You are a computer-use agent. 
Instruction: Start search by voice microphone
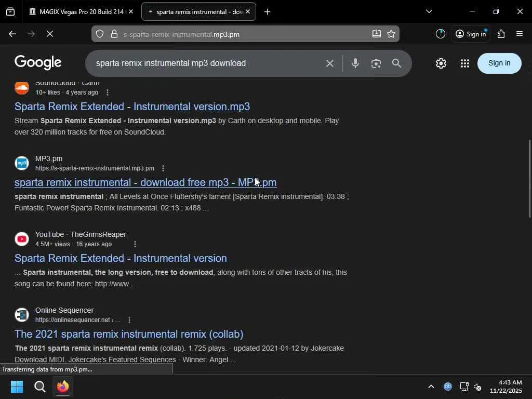[x=355, y=63]
